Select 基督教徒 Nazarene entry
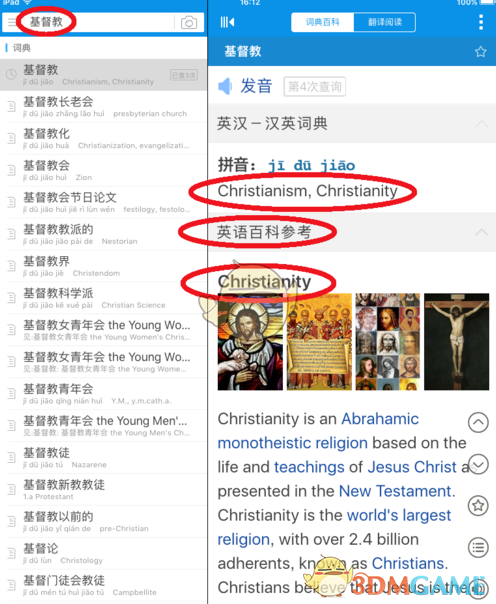Screen dimensions: 496x604 point(103,458)
